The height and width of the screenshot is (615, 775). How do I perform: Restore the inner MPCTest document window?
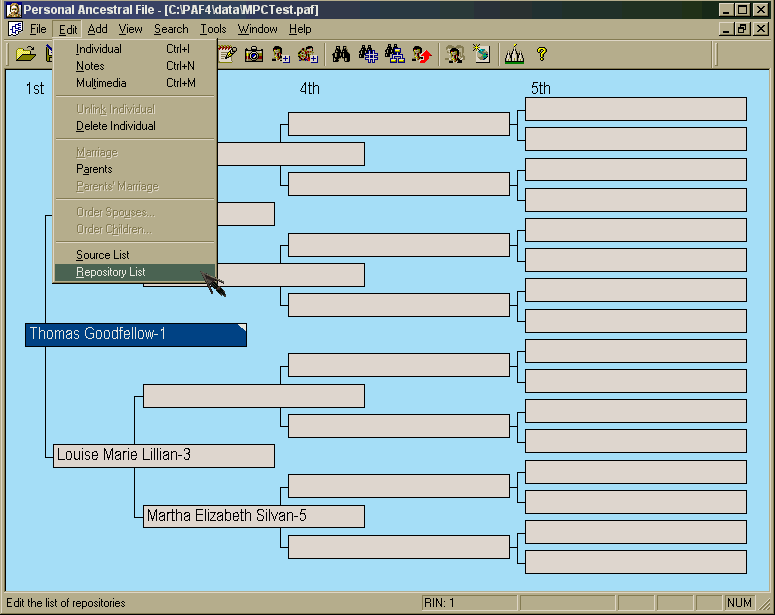742,29
